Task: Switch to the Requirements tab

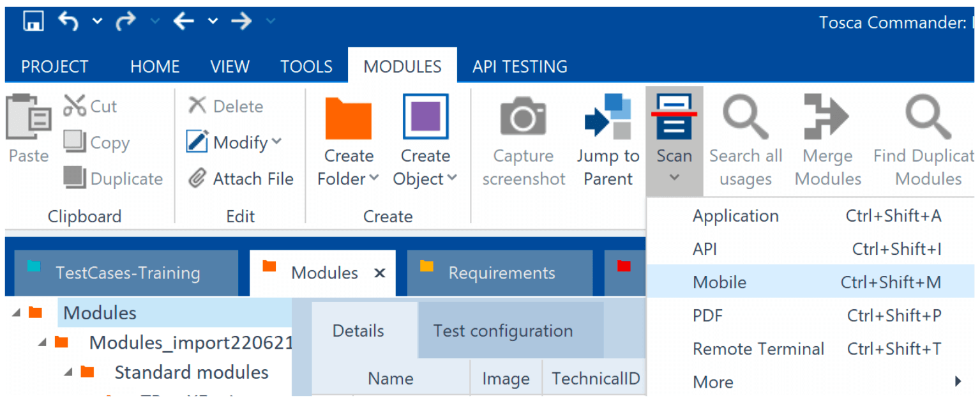Action: coord(500,273)
